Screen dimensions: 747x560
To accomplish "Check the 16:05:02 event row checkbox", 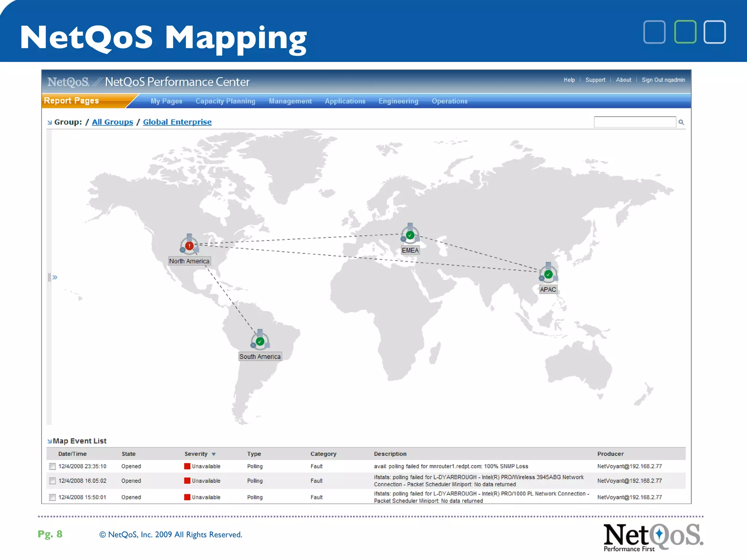I will (53, 481).
